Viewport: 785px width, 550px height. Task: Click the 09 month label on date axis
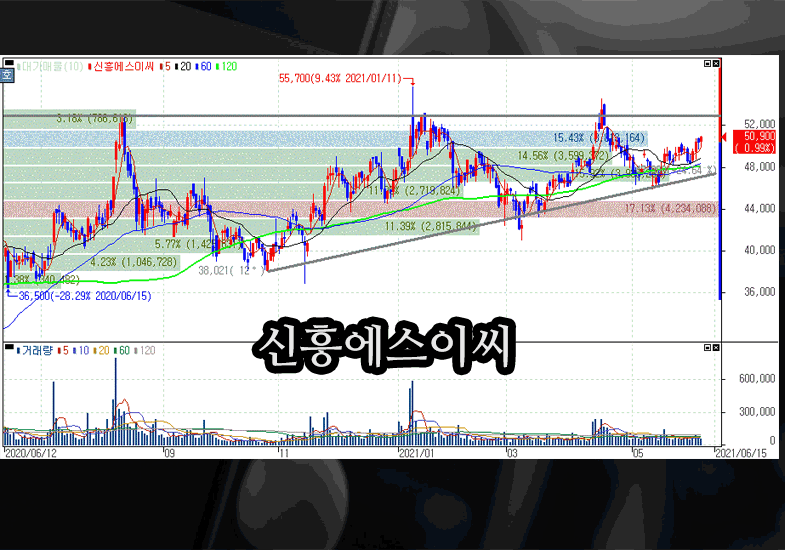(169, 453)
